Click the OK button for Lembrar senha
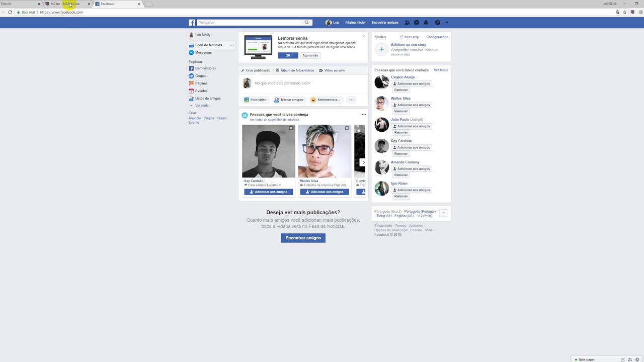This screenshot has height=362, width=644. coord(288,55)
